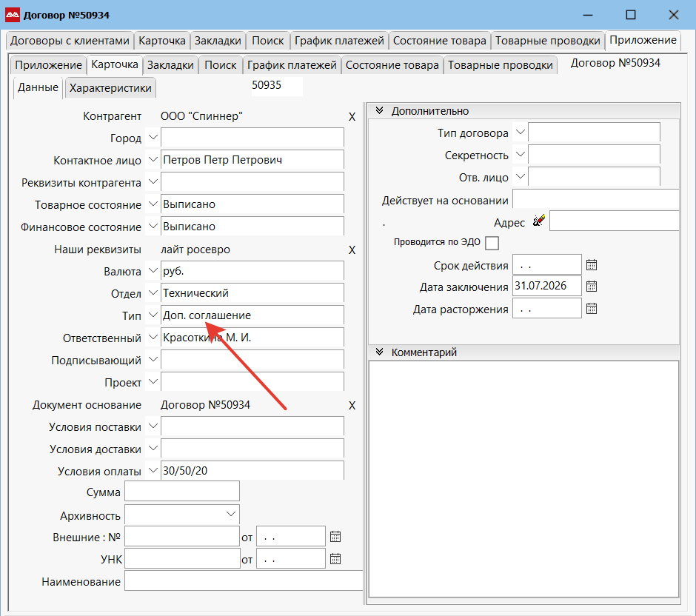Switch to top Договоры с клиентами tab
The image size is (696, 616).
click(x=70, y=41)
